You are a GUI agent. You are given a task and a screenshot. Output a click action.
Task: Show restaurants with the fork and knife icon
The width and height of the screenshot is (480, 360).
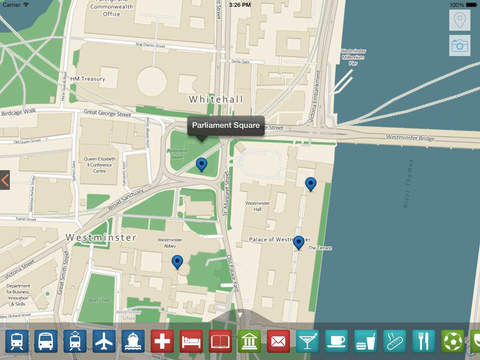tap(424, 341)
